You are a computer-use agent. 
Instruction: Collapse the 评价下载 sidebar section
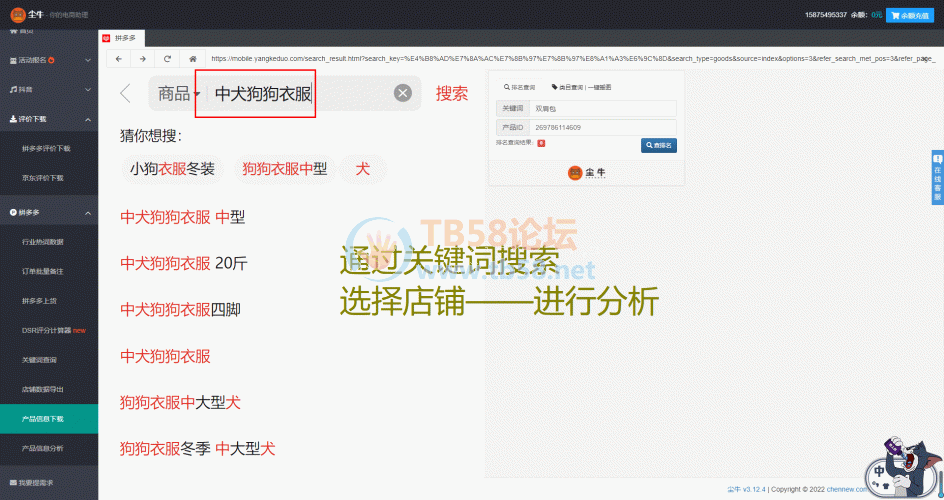[x=49, y=119]
